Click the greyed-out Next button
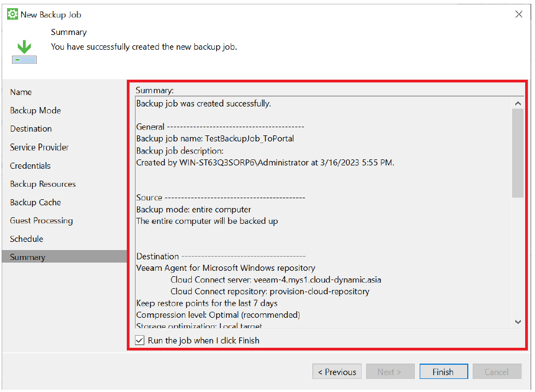The height and width of the screenshot is (392, 535). click(390, 372)
